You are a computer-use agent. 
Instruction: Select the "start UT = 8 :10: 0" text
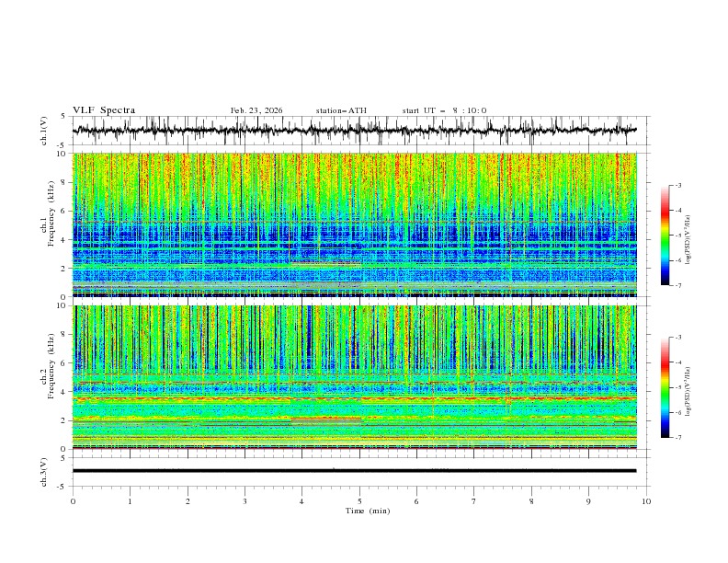pyautogui.click(x=444, y=110)
